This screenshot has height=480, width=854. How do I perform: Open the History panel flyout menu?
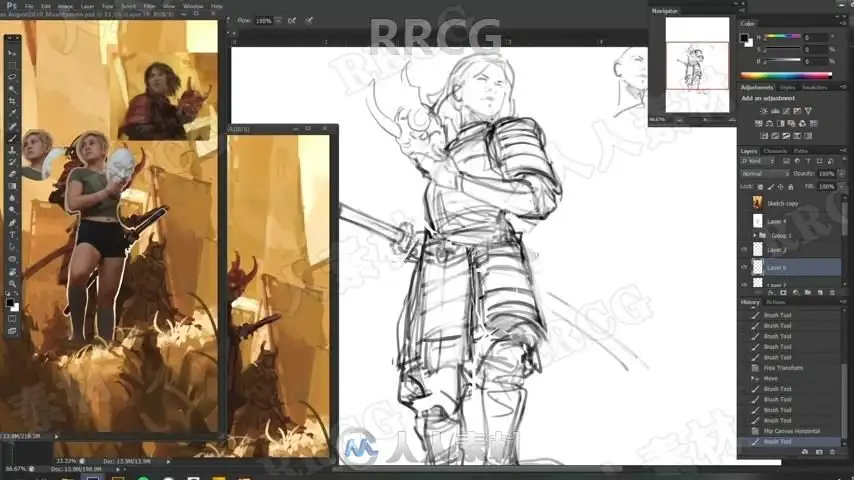[844, 302]
